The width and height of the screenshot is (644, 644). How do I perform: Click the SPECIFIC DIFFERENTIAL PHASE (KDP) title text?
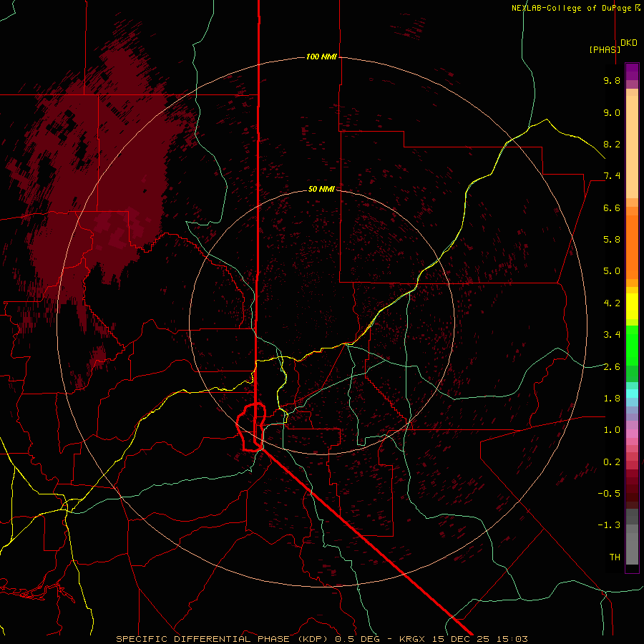pos(224,639)
